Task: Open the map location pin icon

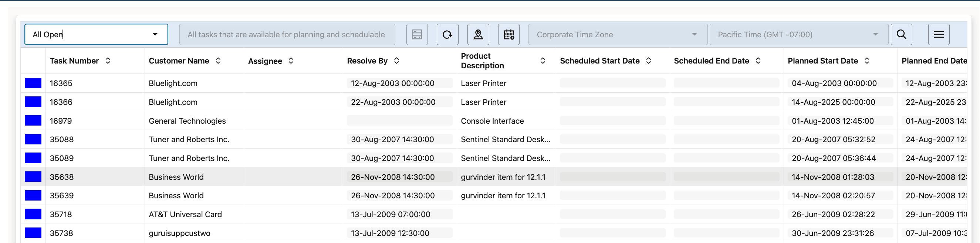Action: pos(478,35)
